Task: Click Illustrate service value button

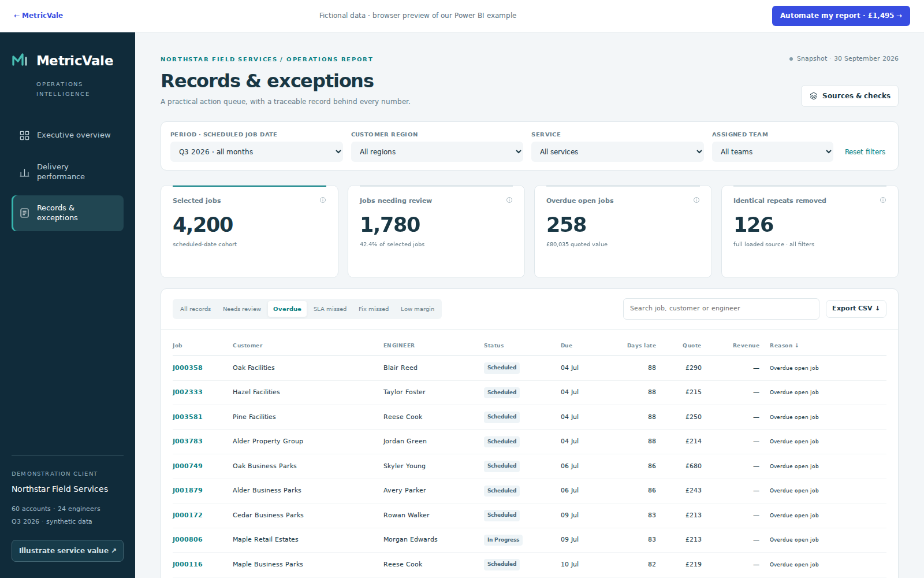Action: click(68, 551)
